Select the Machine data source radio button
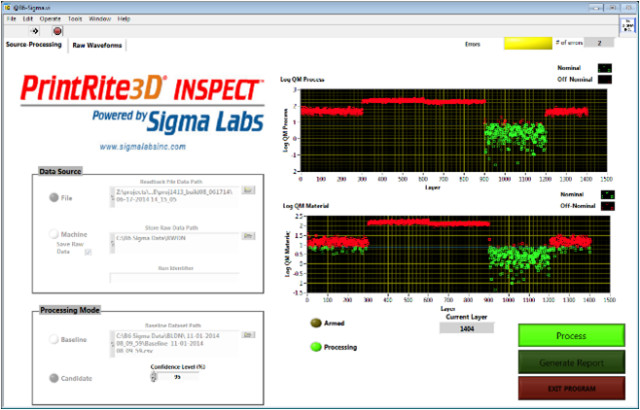640x410 pixels. click(x=54, y=234)
